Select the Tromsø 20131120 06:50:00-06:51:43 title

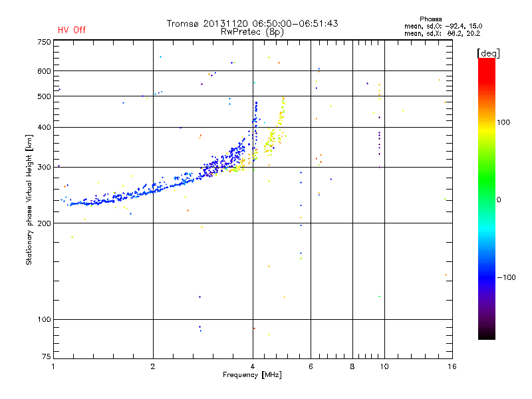(252, 23)
